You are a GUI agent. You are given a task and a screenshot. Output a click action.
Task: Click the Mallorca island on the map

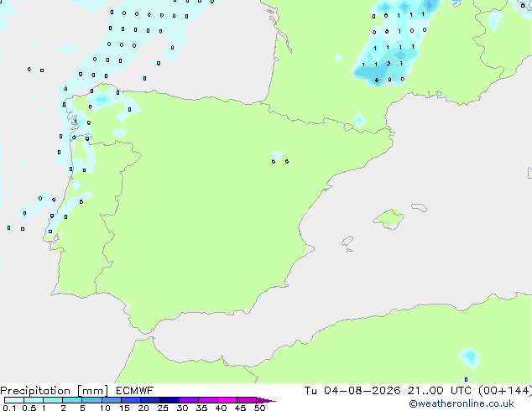pos(389,219)
